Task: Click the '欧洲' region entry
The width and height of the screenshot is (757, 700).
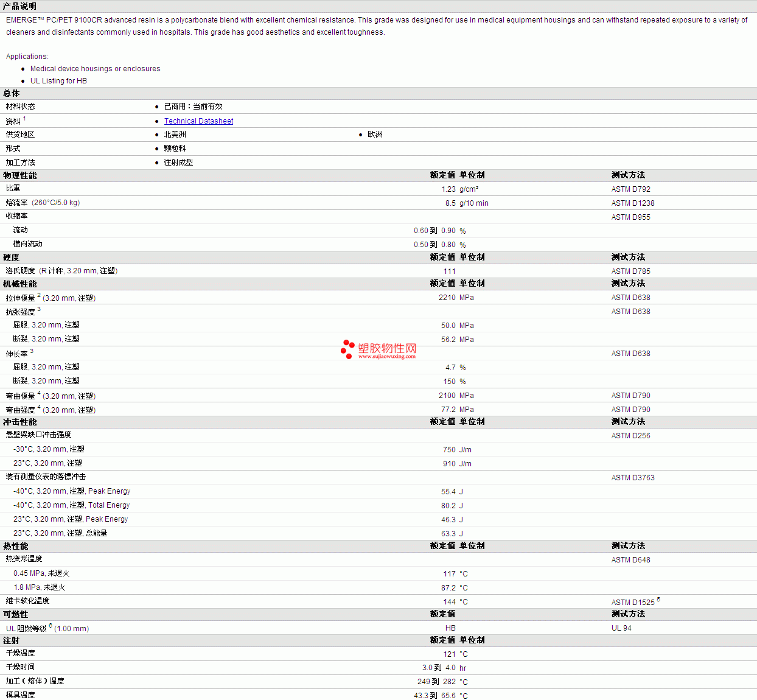Action: (x=375, y=135)
